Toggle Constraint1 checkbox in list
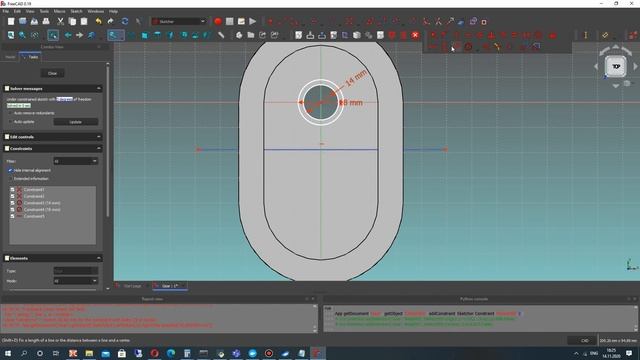 click(12, 190)
